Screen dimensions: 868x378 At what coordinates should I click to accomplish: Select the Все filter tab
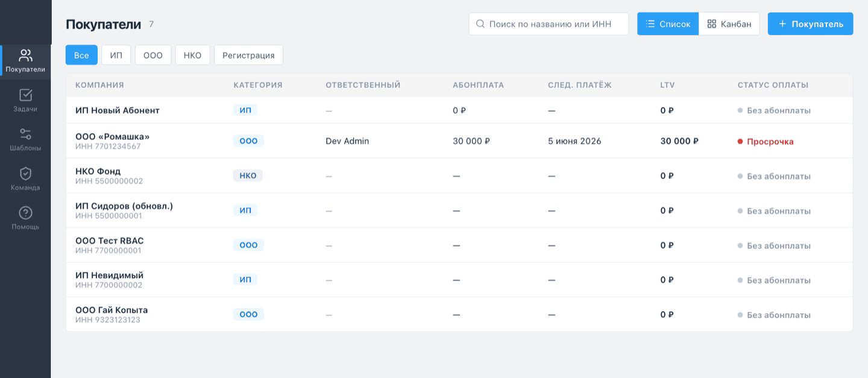tap(81, 55)
